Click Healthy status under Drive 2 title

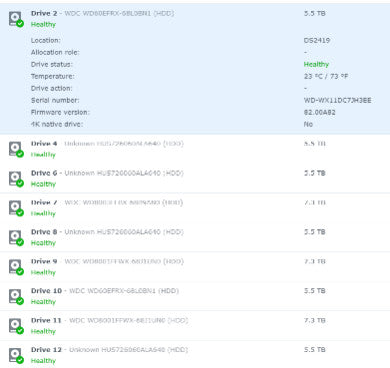(43, 25)
